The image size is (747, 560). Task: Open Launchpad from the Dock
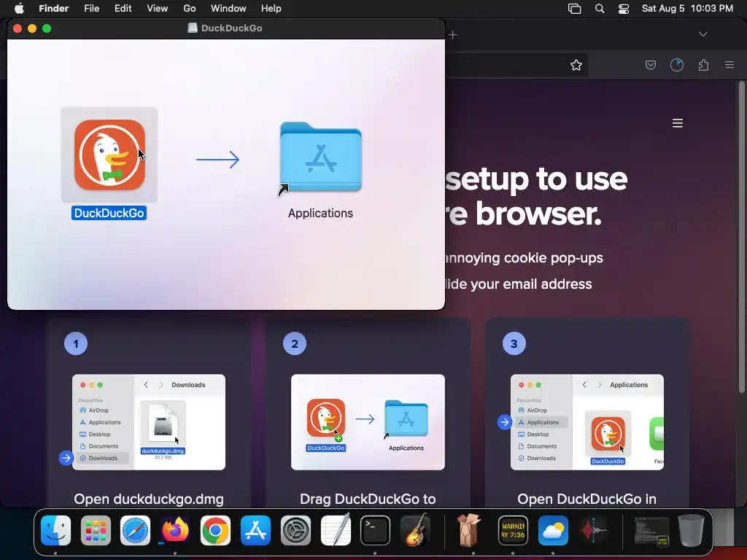pyautogui.click(x=96, y=531)
